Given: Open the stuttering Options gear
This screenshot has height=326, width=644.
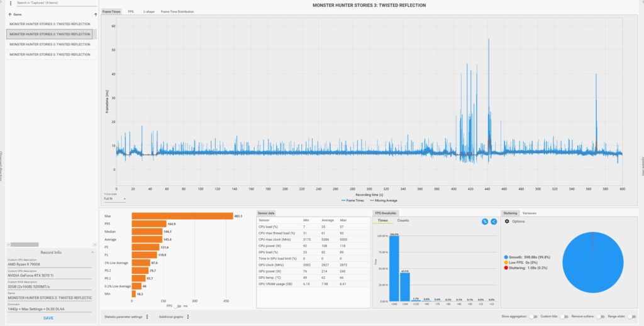Looking at the screenshot, I should (x=507, y=222).
